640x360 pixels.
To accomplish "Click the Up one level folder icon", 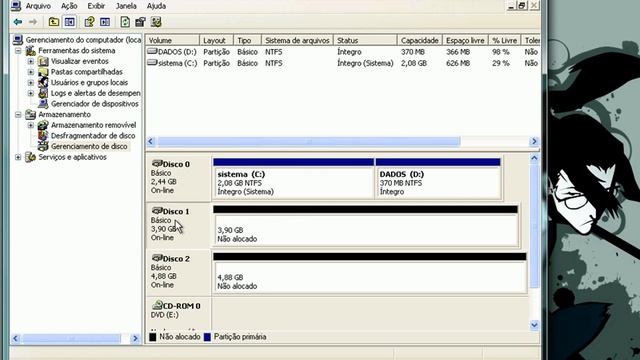I will 53,22.
